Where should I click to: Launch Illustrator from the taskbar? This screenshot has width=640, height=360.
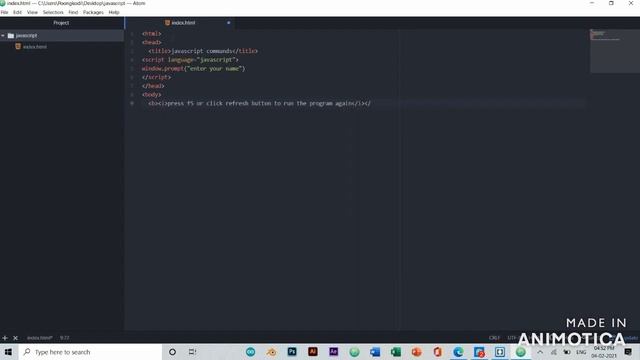313,352
